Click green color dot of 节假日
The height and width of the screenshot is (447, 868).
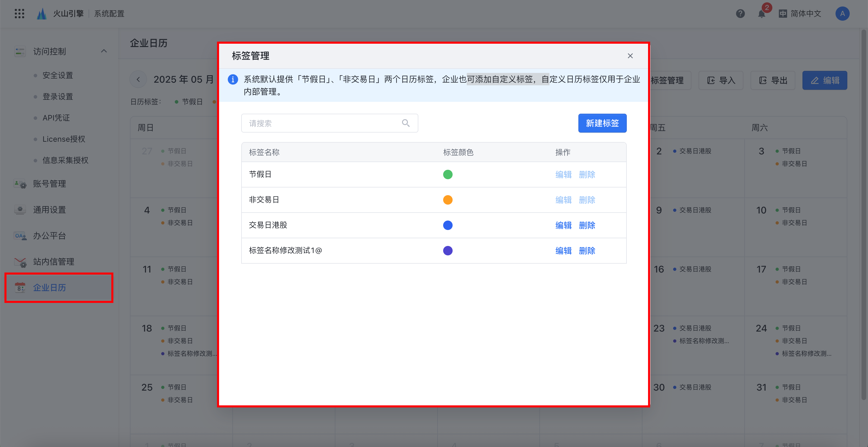tap(448, 174)
